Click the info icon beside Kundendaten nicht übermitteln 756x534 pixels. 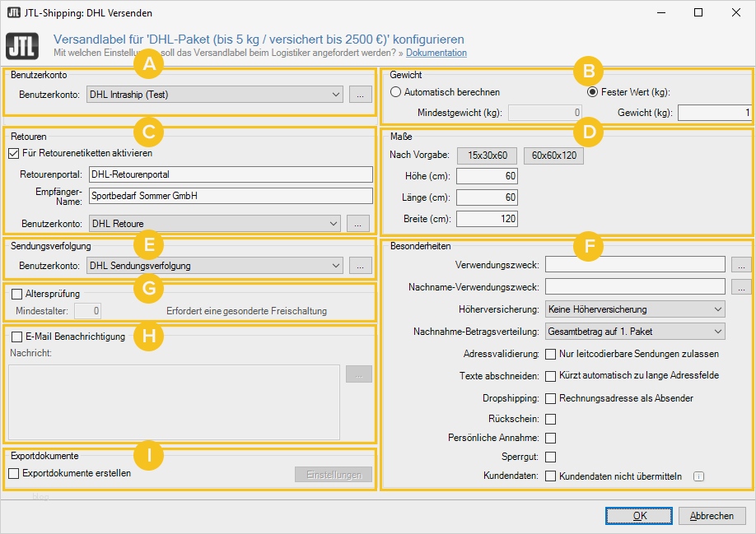[698, 476]
